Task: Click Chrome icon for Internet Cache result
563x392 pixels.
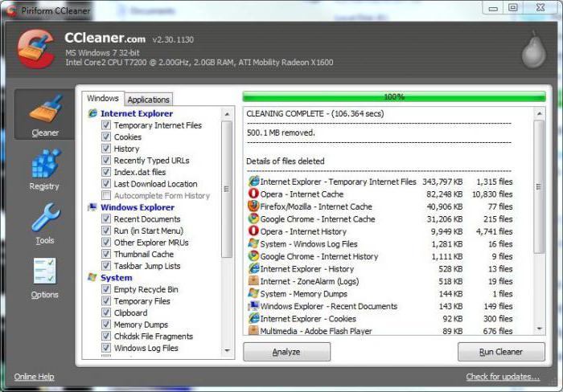Action: click(253, 218)
